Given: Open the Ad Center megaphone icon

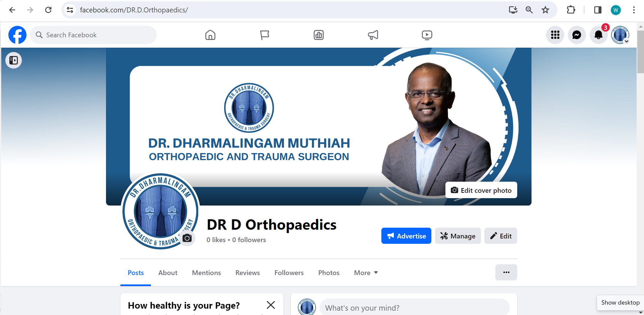Looking at the screenshot, I should coord(373,35).
